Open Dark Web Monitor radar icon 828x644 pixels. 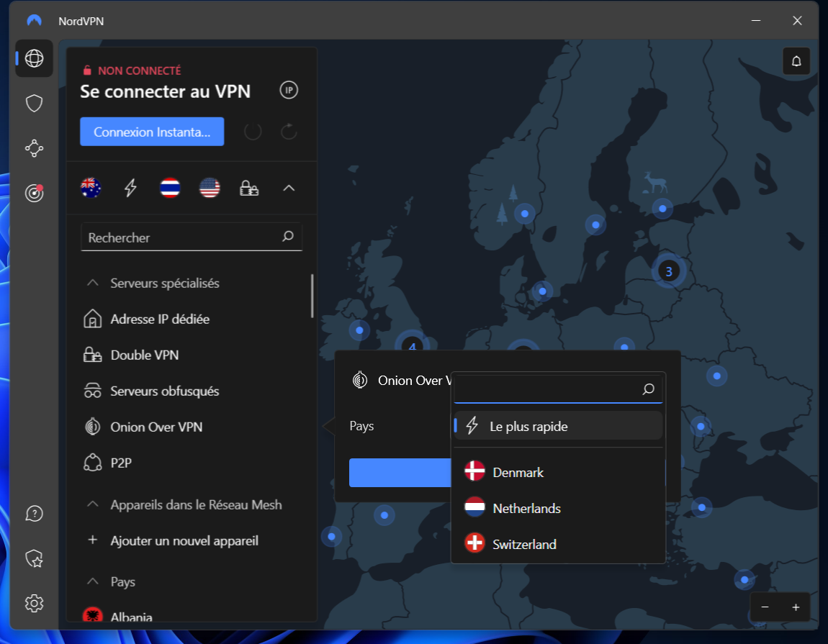[34, 193]
